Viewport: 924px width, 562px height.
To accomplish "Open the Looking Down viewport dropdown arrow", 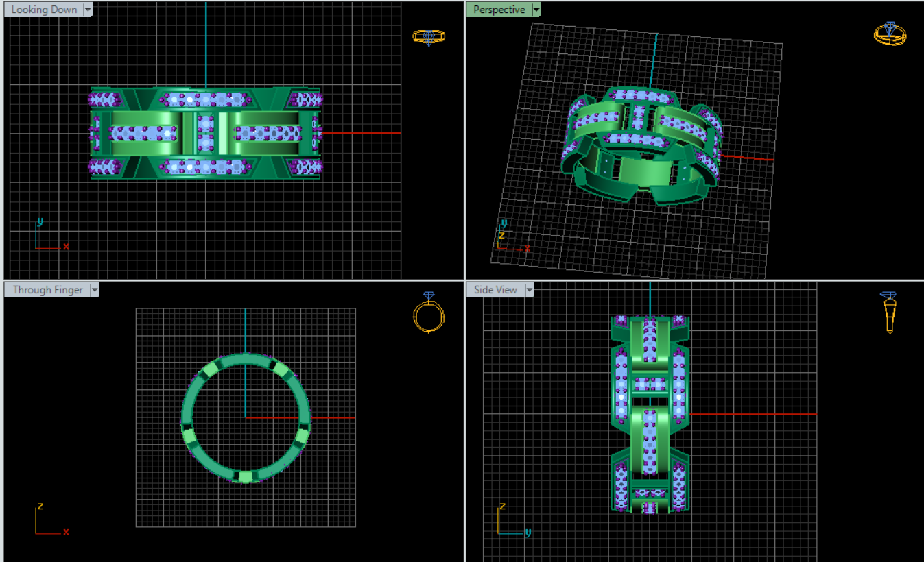I will (x=87, y=10).
